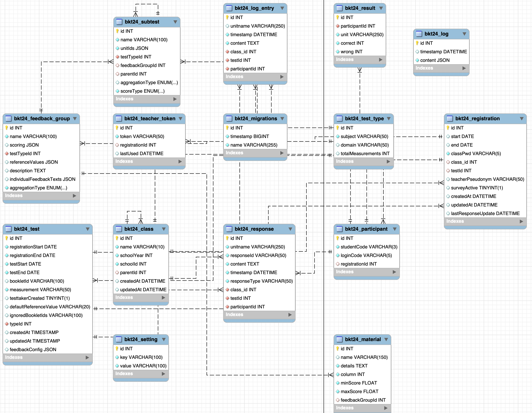Expand Indexes section of bkt24_log_entry
The width and height of the screenshot is (532, 413).
pyautogui.click(x=282, y=77)
